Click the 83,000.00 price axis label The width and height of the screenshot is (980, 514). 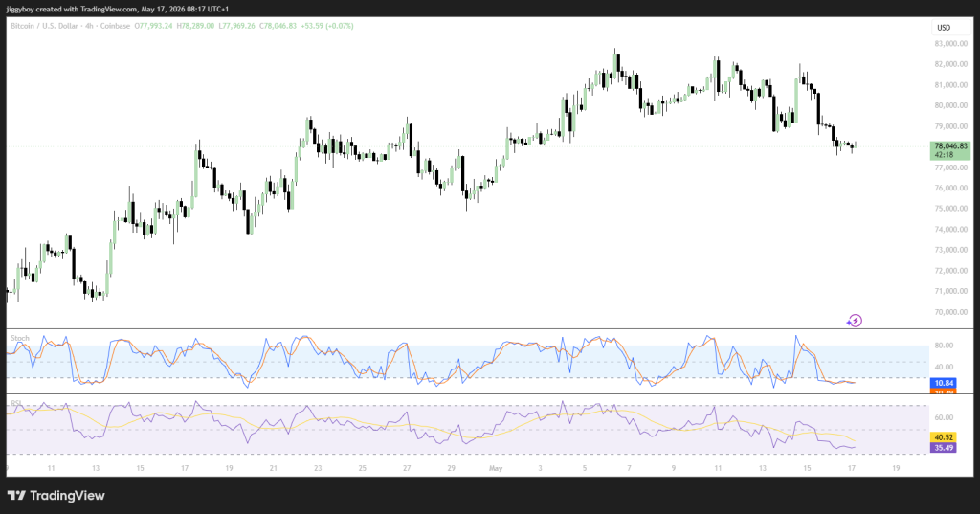[950, 44]
